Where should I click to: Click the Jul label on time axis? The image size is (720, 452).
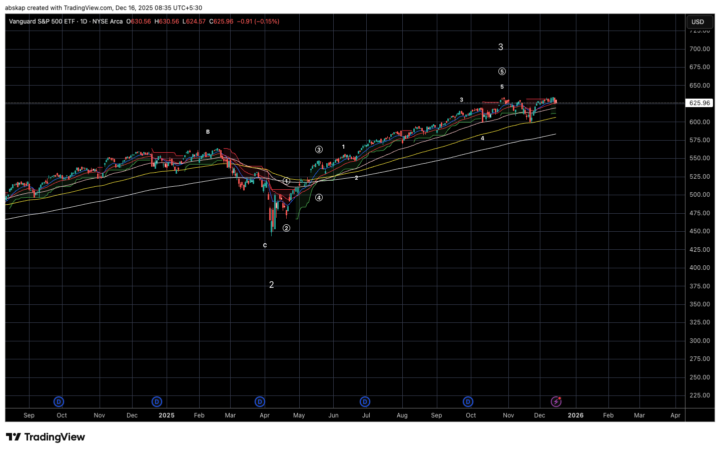pyautogui.click(x=366, y=415)
